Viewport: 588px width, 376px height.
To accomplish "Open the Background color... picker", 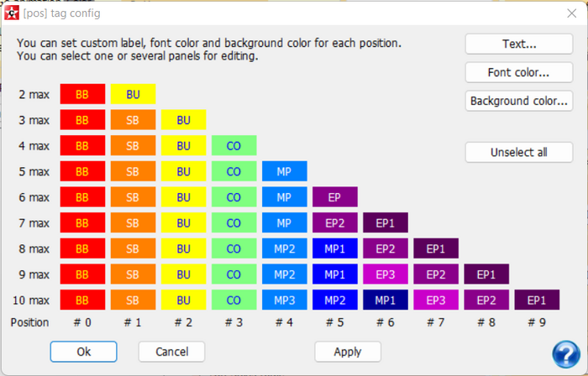I will pyautogui.click(x=519, y=101).
